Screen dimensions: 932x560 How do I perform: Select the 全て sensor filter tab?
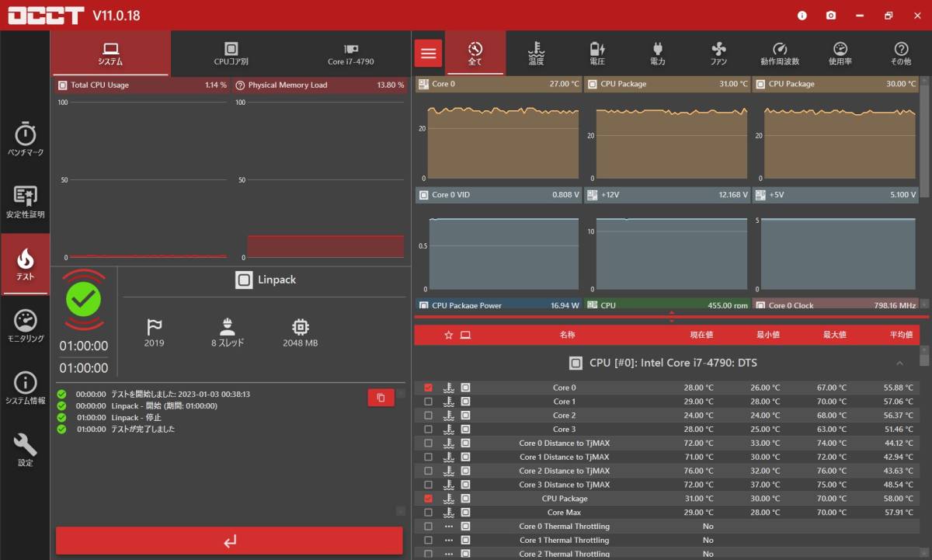click(475, 54)
